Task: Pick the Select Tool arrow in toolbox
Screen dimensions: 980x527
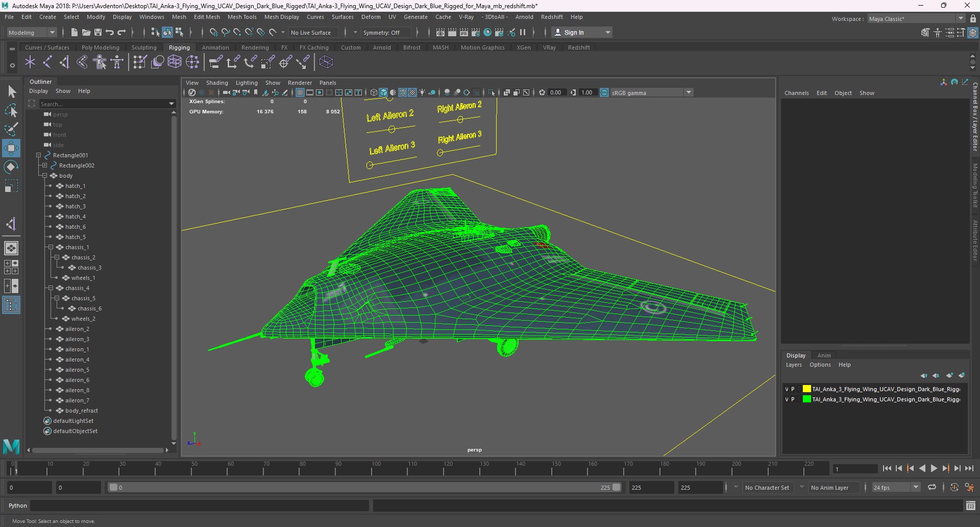Action: coord(11,92)
